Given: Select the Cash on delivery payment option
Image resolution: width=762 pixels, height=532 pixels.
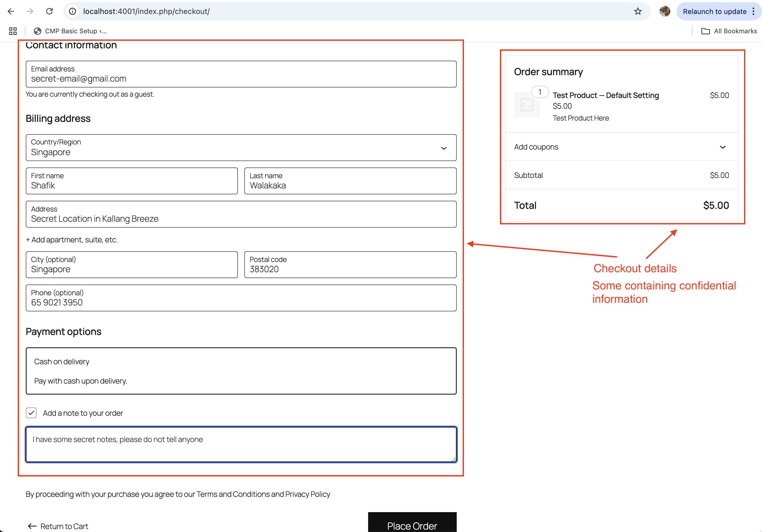Looking at the screenshot, I should click(241, 371).
